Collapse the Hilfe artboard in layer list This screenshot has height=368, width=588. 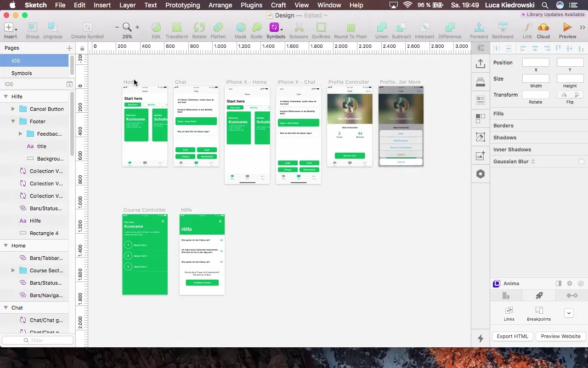(x=6, y=97)
